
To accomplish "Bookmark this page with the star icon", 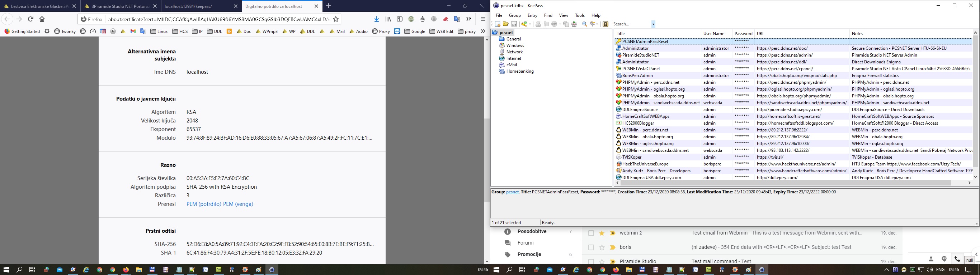I will (336, 19).
